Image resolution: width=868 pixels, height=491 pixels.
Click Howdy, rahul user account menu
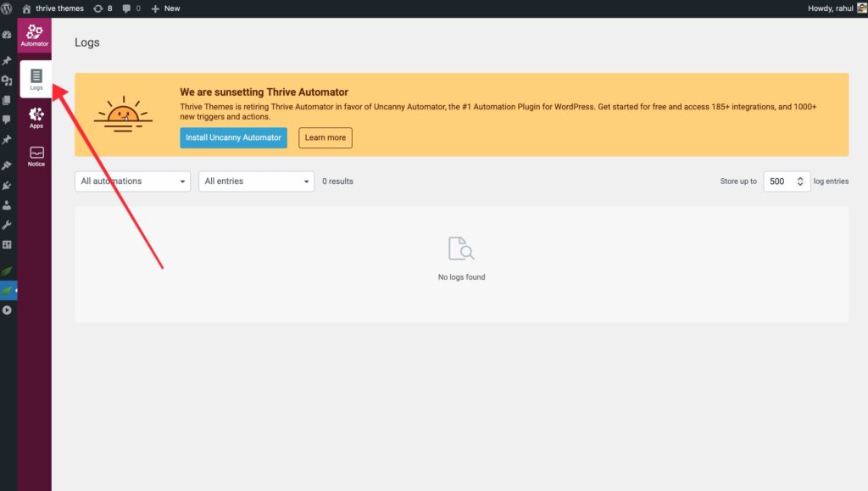tap(831, 8)
